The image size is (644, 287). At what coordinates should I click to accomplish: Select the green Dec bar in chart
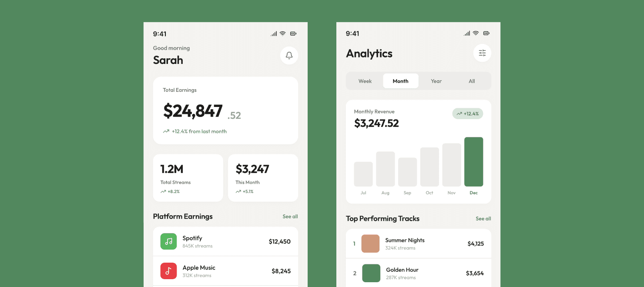click(x=473, y=162)
